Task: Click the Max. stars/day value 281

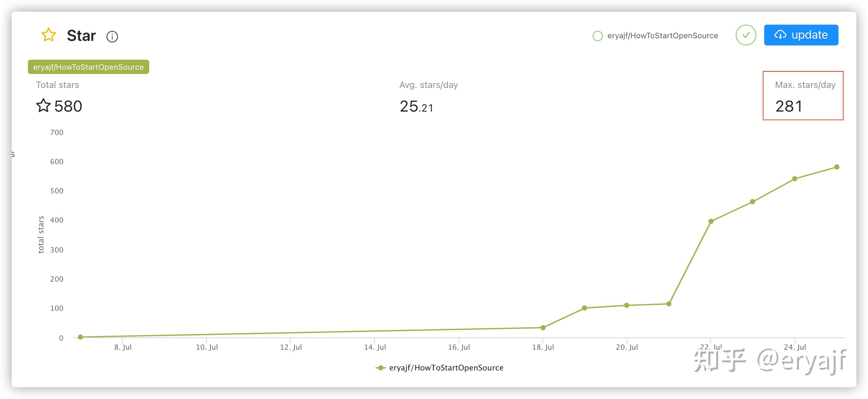Action: [x=789, y=106]
